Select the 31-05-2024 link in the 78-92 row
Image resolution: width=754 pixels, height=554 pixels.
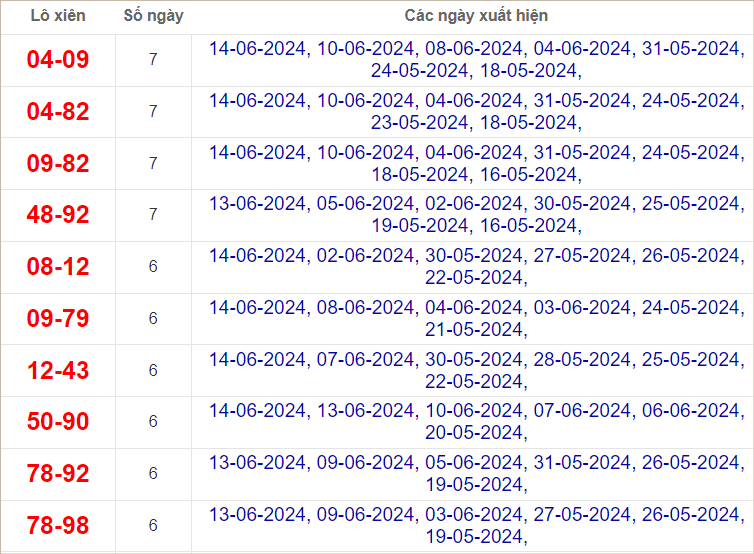(x=582, y=462)
